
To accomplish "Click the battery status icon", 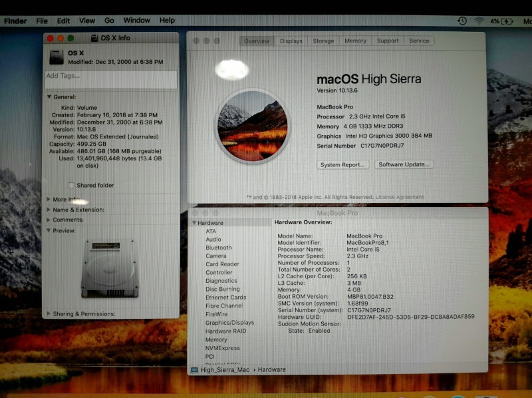I will pos(507,21).
